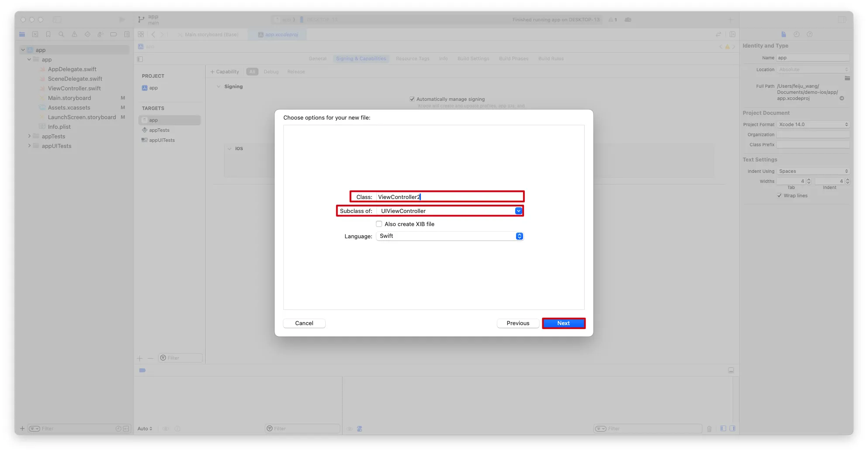Open the Issue navigator warning icon
The width and height of the screenshot is (868, 453).
click(74, 34)
